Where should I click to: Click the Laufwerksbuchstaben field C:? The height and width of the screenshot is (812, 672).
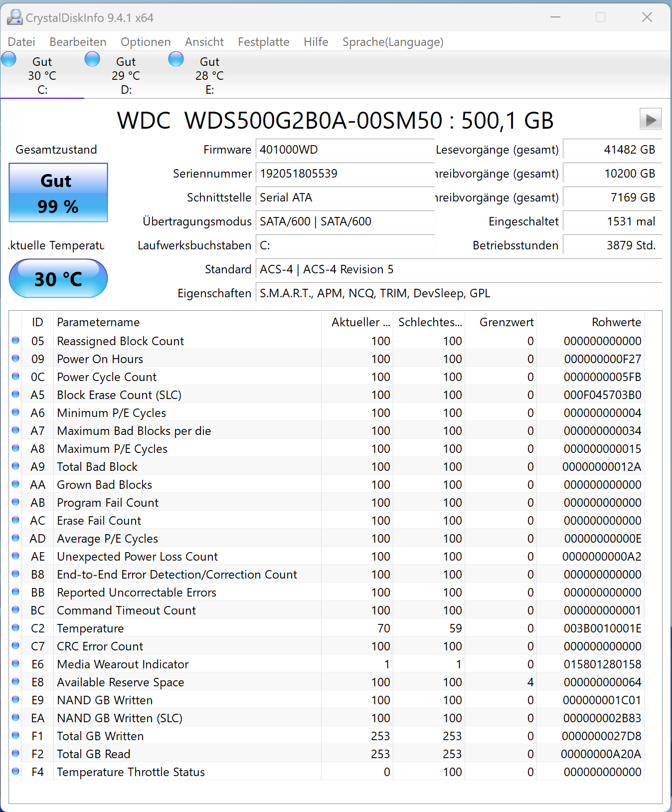(x=345, y=245)
